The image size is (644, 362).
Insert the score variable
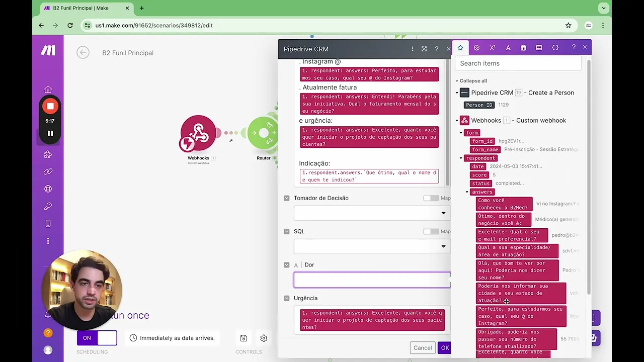(479, 175)
